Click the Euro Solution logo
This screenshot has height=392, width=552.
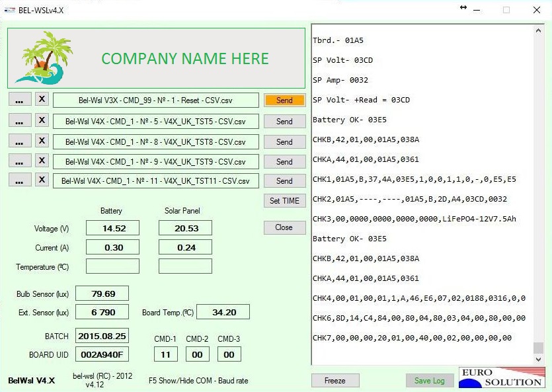[x=501, y=377]
